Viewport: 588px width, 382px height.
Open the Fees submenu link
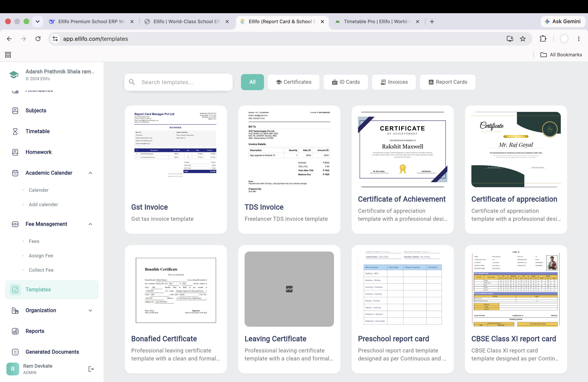tap(34, 241)
